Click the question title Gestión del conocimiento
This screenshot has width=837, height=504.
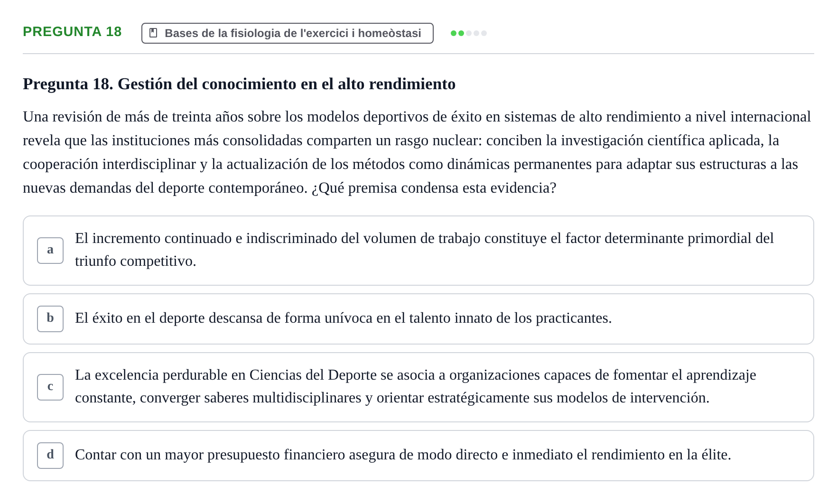[239, 84]
